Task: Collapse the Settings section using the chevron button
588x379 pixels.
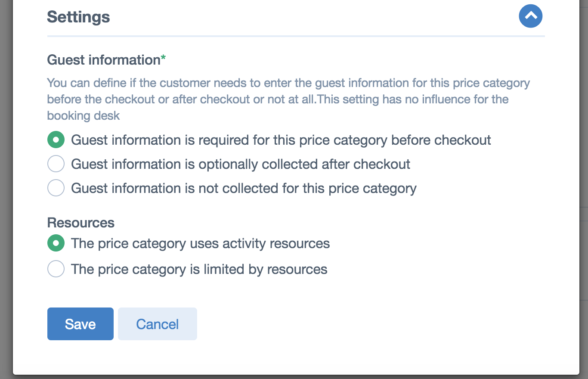Action: click(x=531, y=16)
